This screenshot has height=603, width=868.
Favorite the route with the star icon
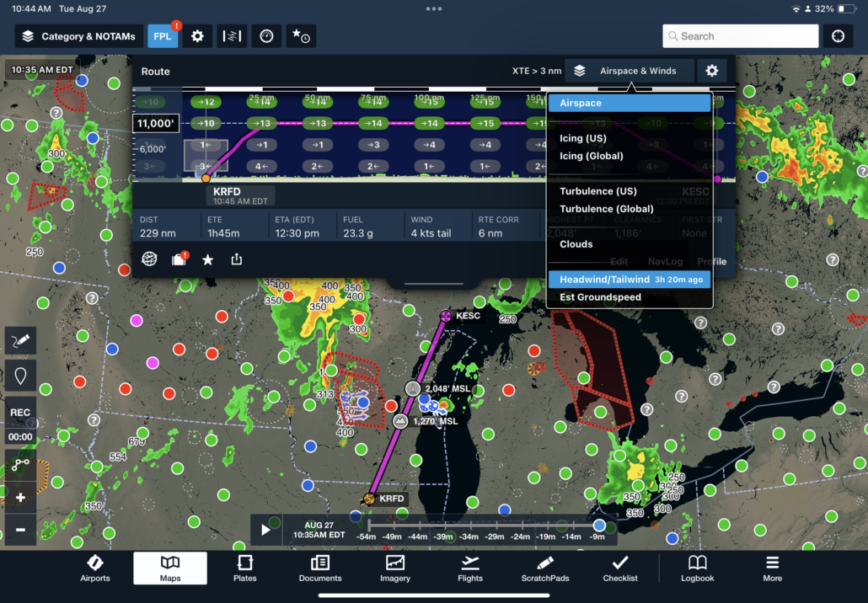[206, 259]
